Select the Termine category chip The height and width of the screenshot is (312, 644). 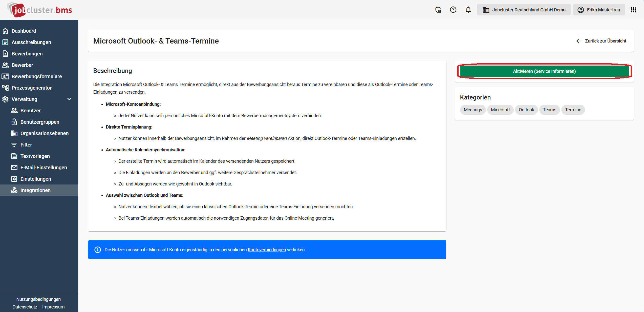click(573, 110)
